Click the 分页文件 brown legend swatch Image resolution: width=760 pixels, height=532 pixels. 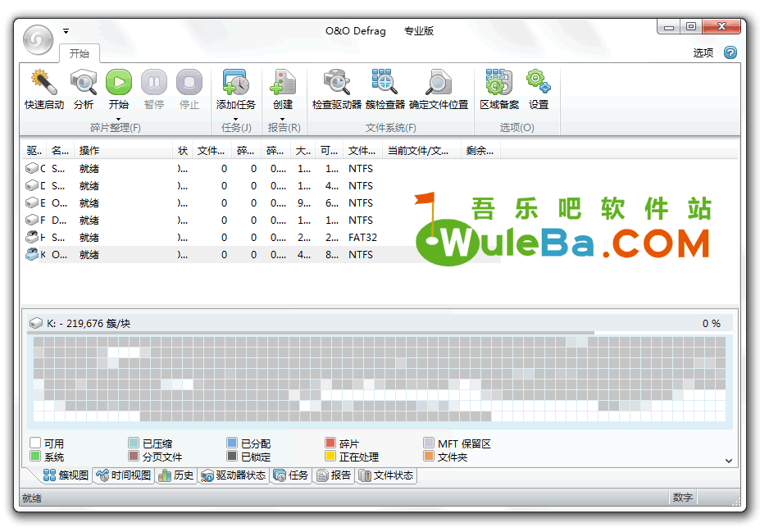(134, 456)
